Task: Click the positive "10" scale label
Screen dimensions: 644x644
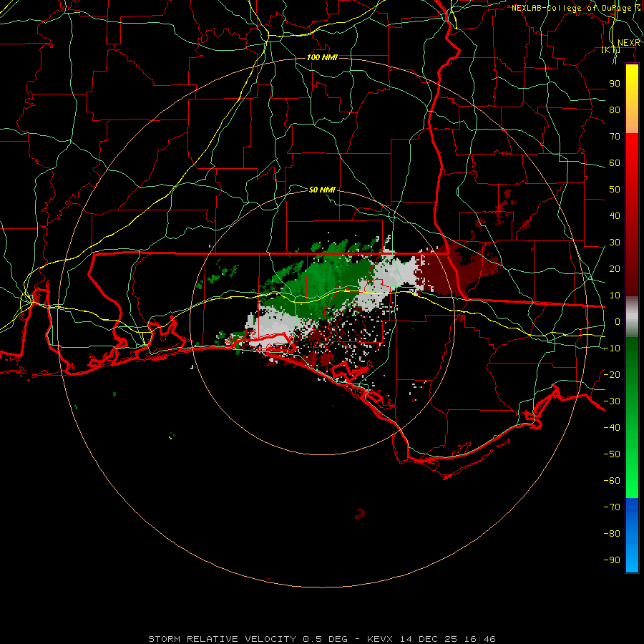Action: 615,296
